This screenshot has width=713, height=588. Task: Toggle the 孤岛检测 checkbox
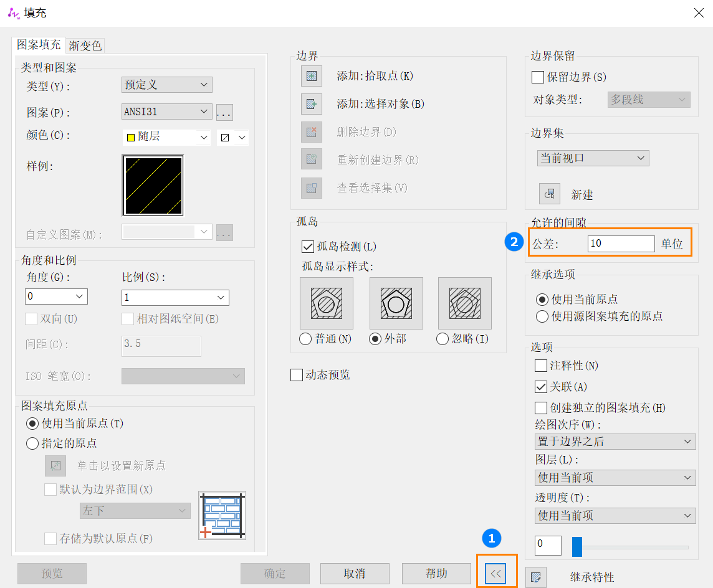click(308, 247)
